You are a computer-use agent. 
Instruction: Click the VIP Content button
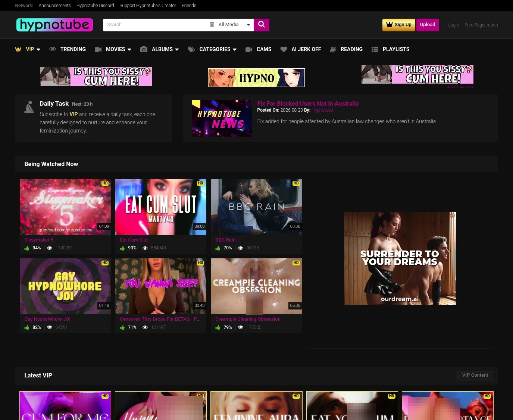click(x=475, y=376)
